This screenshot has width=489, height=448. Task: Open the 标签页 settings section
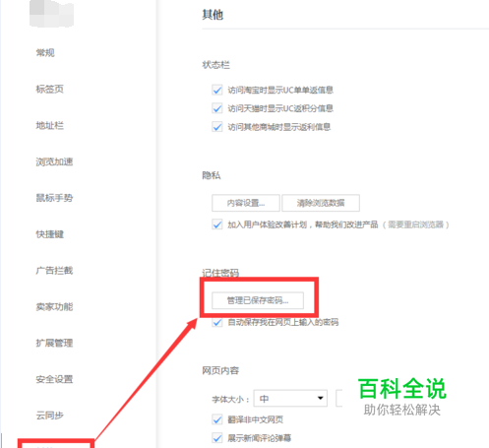(x=50, y=89)
